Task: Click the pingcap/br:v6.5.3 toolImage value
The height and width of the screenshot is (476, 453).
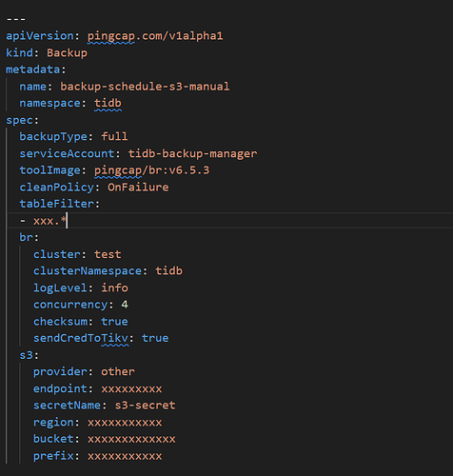Action: [151, 170]
